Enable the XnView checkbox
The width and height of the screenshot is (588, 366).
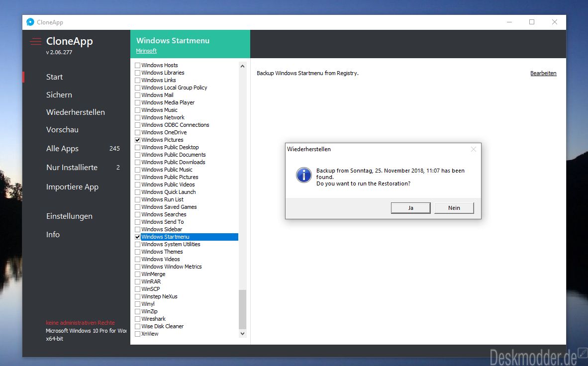pyautogui.click(x=138, y=334)
